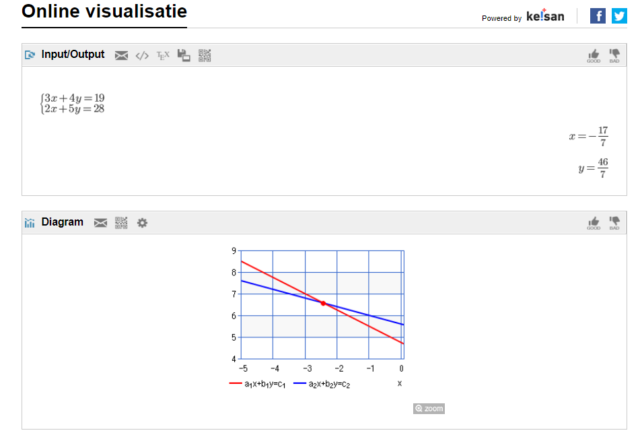Click the zoom button below the chart
Viewport: 640px width, 439px height.
429,408
